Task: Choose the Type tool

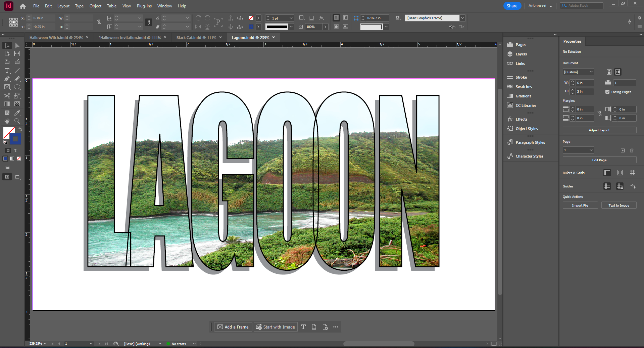Action: pos(7,71)
